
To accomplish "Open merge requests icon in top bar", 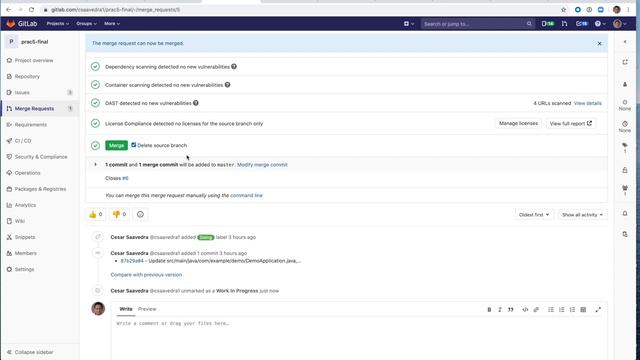I will [564, 24].
